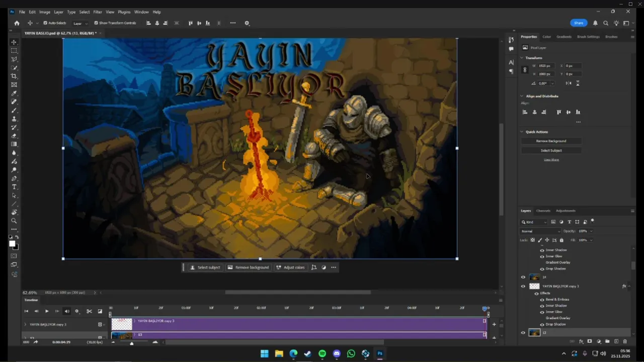Viewport: 644px width, 362px height.
Task: Click the split-at-playhead scissors icon
Action: pyautogui.click(x=90, y=311)
